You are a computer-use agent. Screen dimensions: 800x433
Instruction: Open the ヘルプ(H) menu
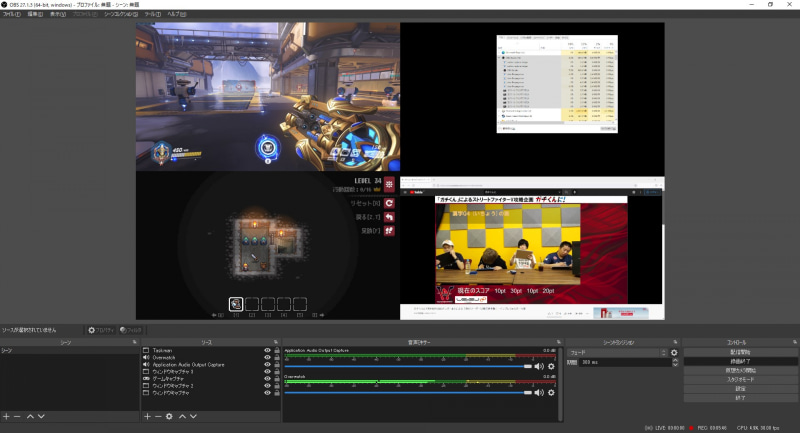[177, 14]
